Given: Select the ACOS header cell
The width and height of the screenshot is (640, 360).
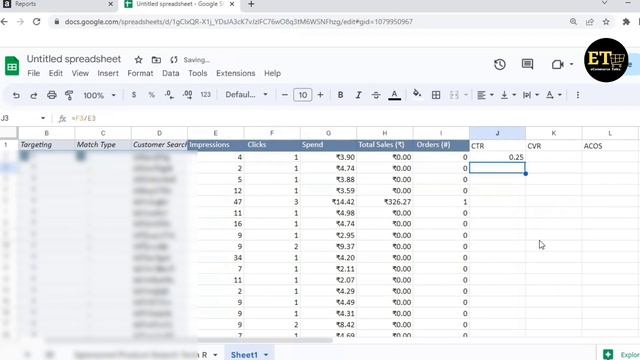Looking at the screenshot, I should click(x=610, y=146).
